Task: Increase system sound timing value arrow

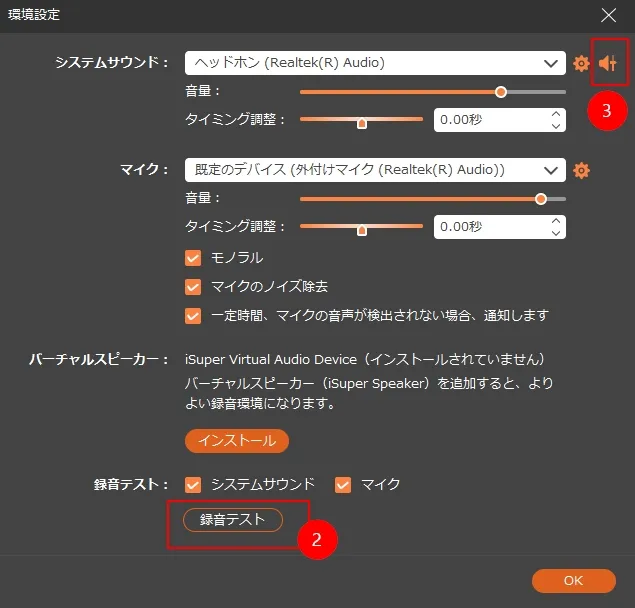Action: coord(556,114)
